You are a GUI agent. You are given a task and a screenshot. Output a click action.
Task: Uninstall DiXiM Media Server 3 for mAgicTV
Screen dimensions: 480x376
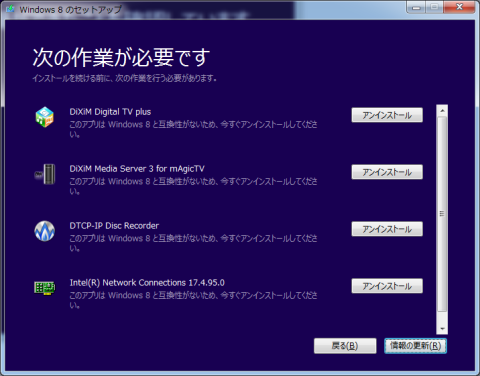pyautogui.click(x=387, y=172)
